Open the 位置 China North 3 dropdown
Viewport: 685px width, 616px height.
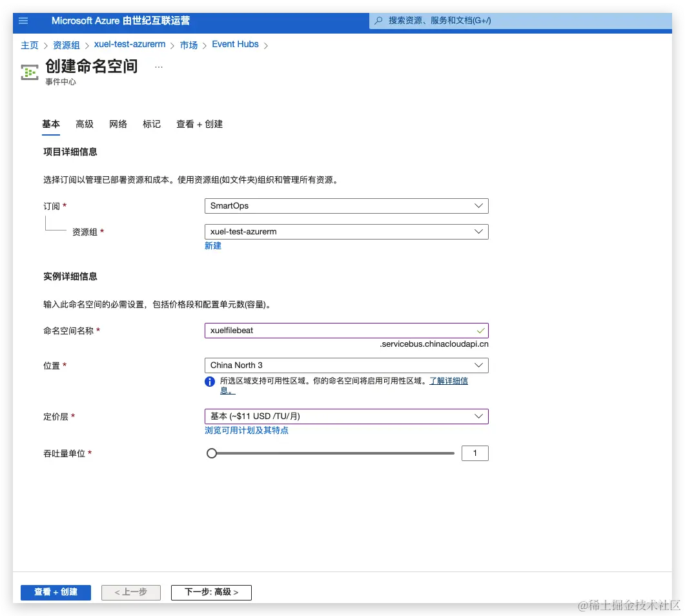347,365
